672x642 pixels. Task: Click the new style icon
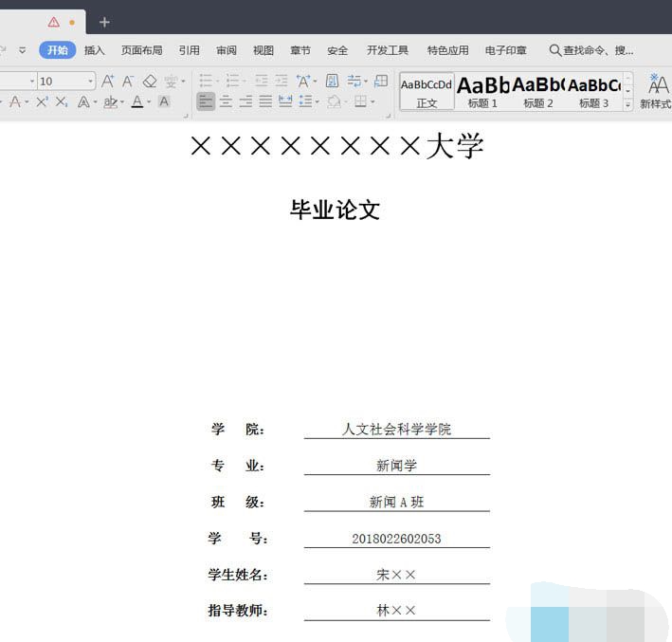(656, 92)
